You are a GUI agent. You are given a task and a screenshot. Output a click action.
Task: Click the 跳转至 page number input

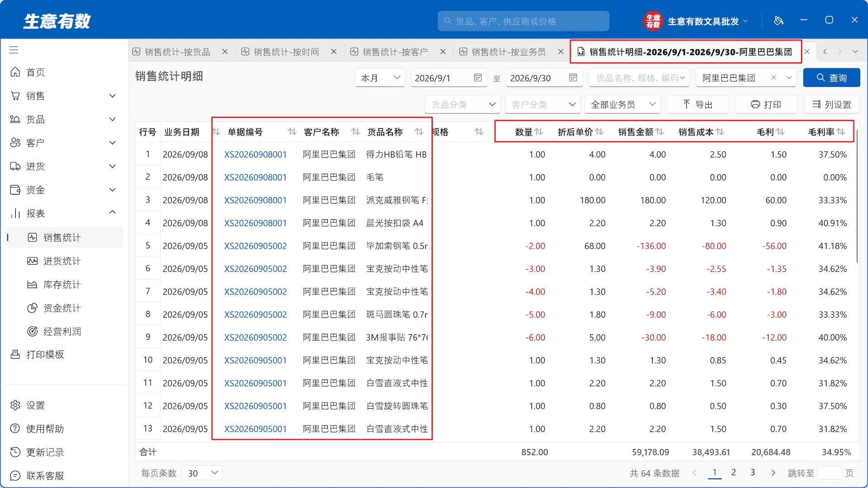pyautogui.click(x=830, y=473)
